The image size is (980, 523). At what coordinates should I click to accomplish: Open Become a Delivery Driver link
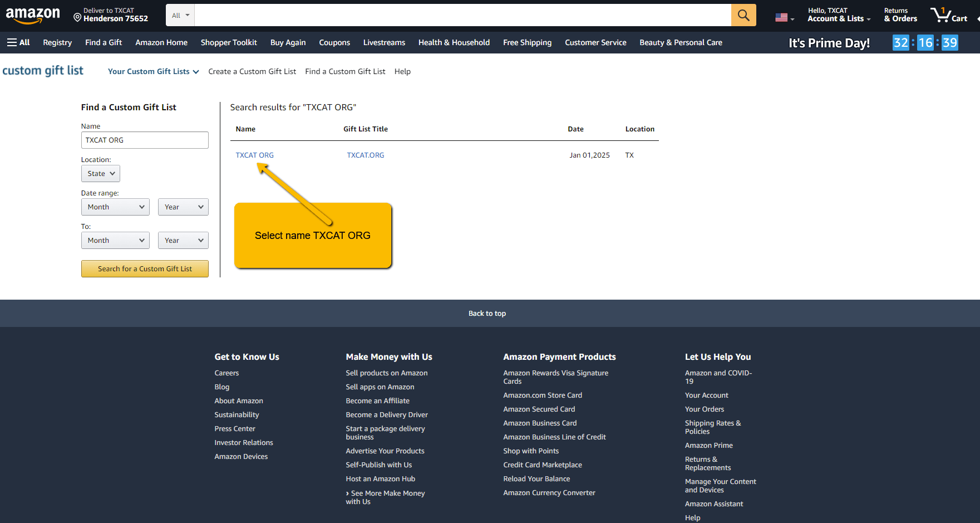pos(387,415)
